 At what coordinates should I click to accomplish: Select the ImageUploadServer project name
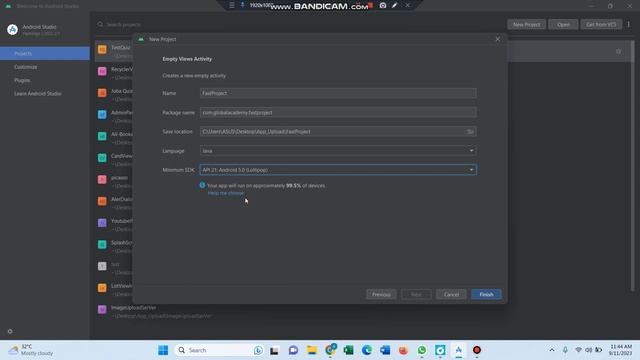(133, 307)
